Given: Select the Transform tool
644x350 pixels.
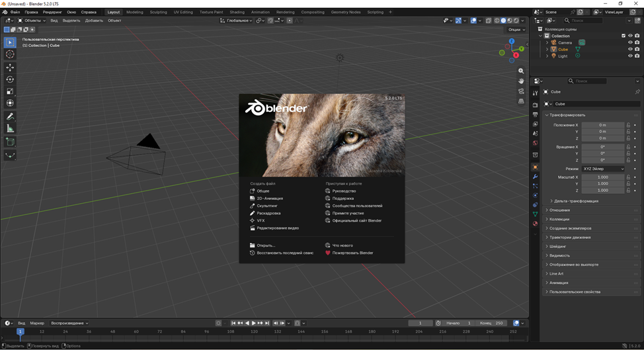Looking at the screenshot, I should [11, 103].
